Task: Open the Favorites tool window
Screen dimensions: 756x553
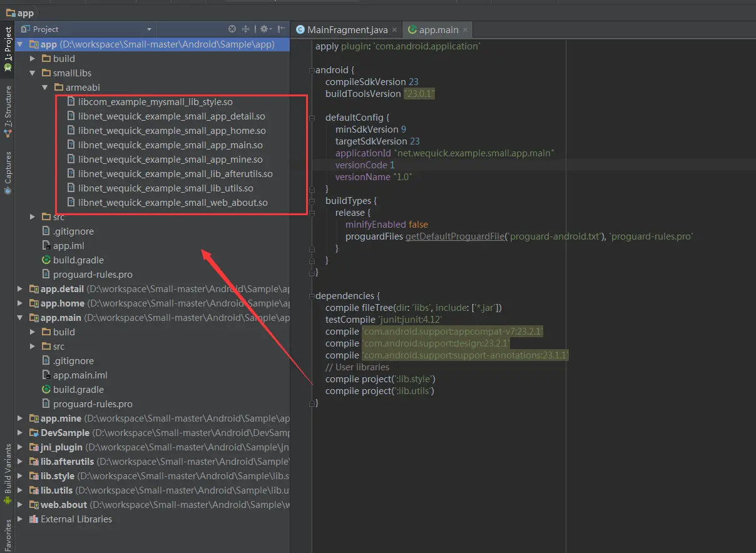Action: (8, 535)
